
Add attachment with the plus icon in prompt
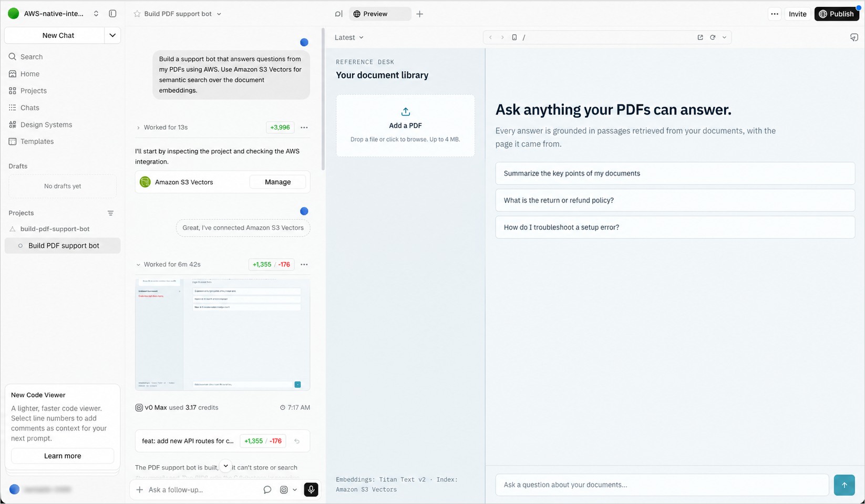pos(139,489)
